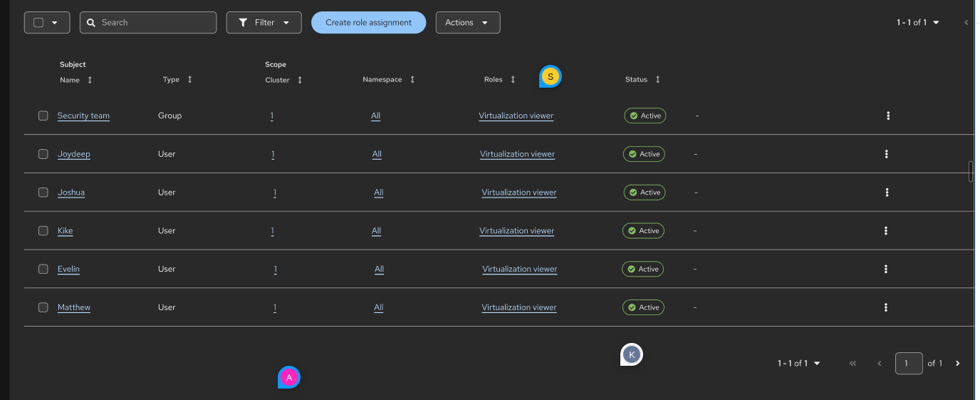
Task: Sort by Status column arrows
Action: [657, 80]
